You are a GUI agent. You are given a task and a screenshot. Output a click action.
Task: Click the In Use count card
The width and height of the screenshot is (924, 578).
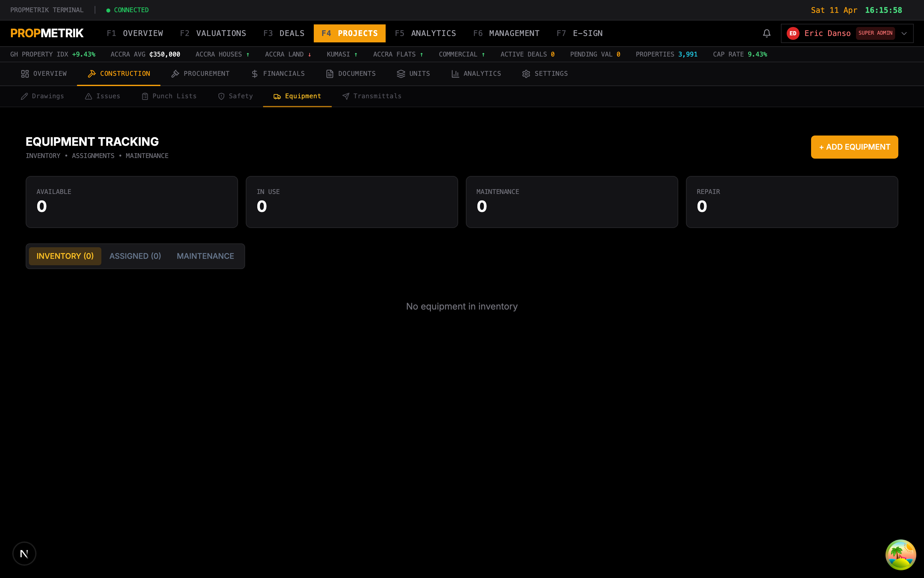[352, 202]
